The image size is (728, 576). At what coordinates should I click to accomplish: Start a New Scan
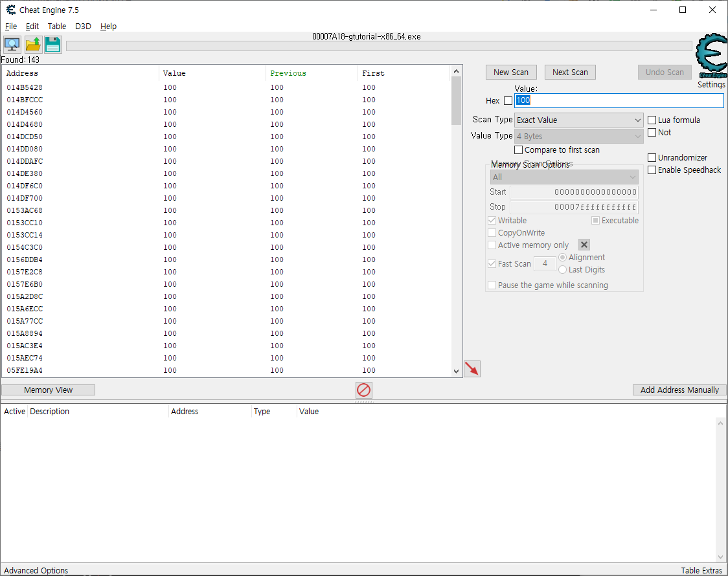pos(511,72)
